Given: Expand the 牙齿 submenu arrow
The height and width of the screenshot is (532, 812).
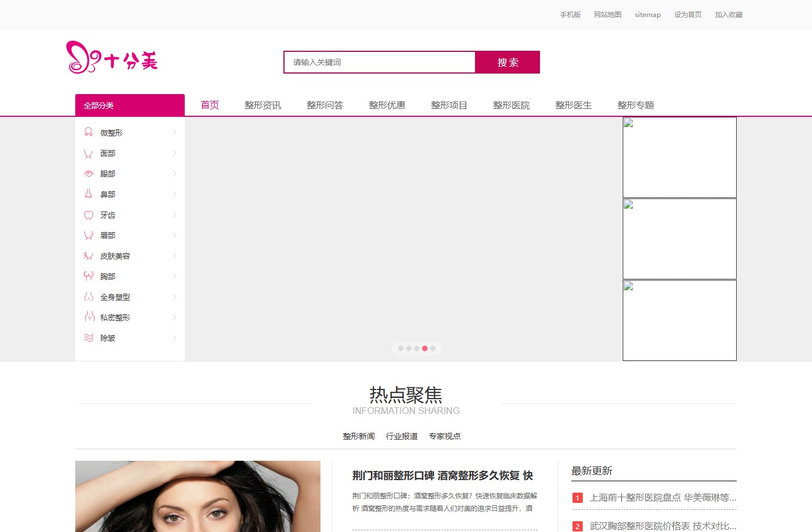Looking at the screenshot, I should pyautogui.click(x=174, y=214).
